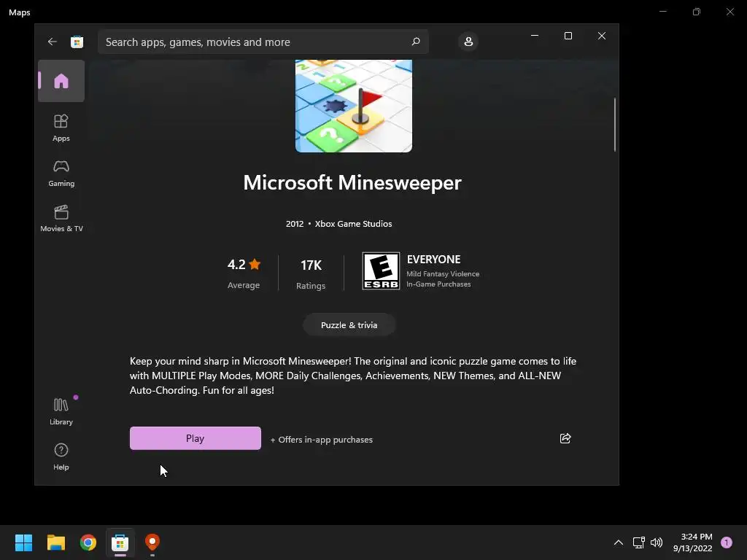
Task: Launch Google Chrome from taskbar
Action: tap(88, 542)
